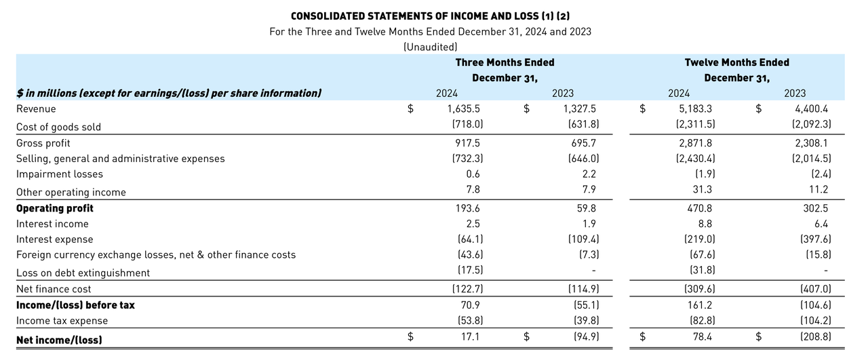
Task: Select the Loss on debt extinguishment label
Action: 83,273
